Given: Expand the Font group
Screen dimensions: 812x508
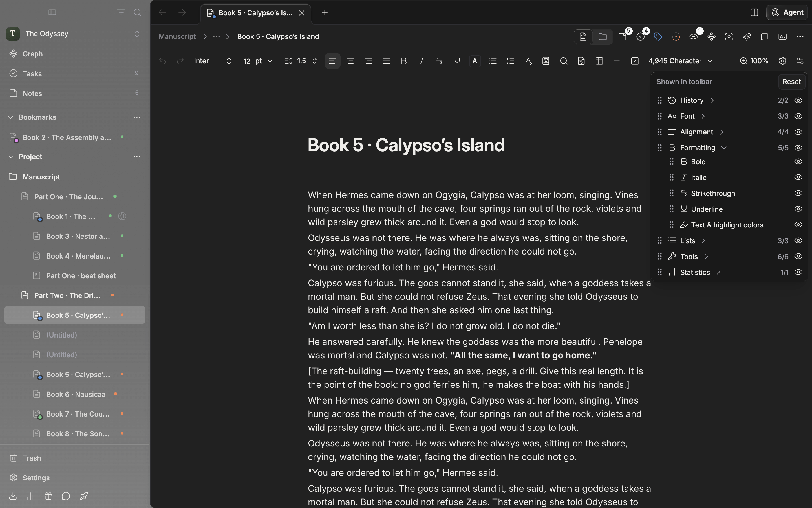Looking at the screenshot, I should (x=703, y=116).
